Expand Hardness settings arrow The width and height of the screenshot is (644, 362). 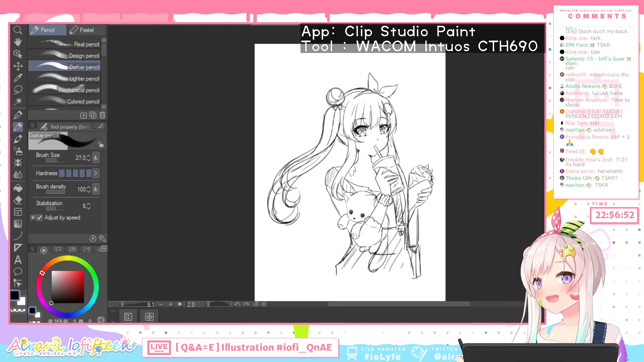pyautogui.click(x=96, y=173)
